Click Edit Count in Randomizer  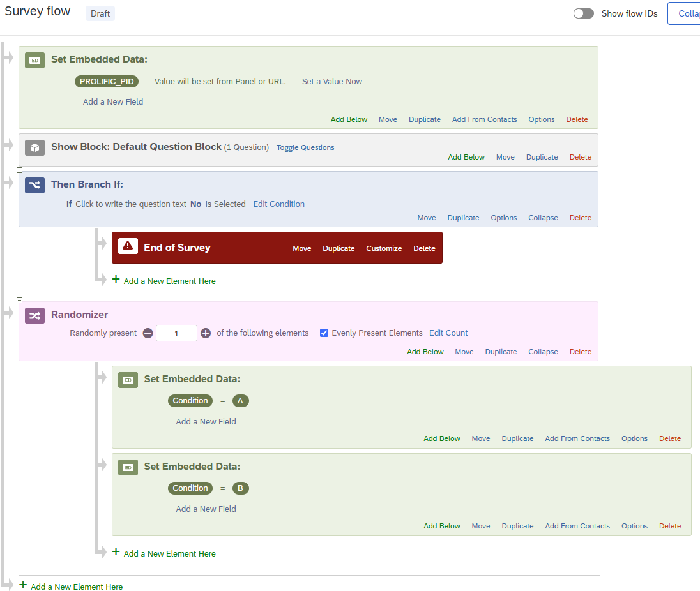tap(448, 333)
